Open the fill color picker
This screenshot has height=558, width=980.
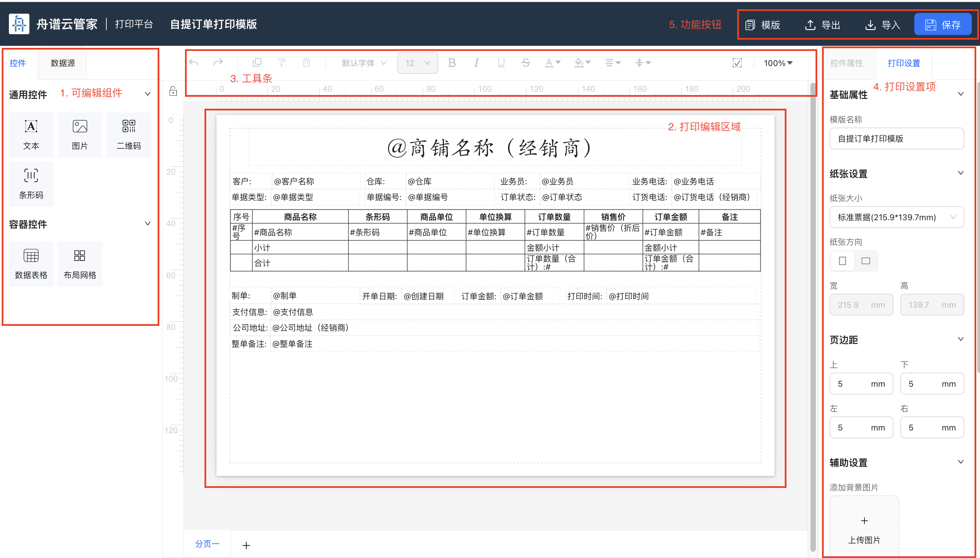tap(583, 63)
